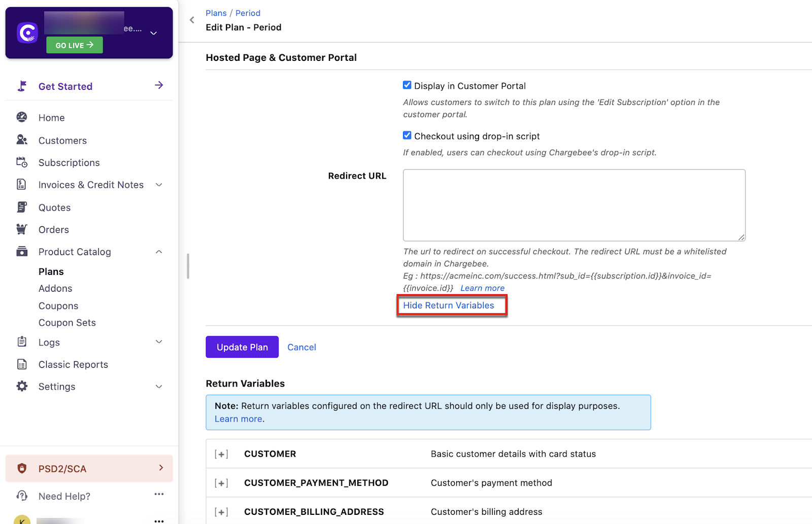Click the Quotes document icon

click(22, 207)
